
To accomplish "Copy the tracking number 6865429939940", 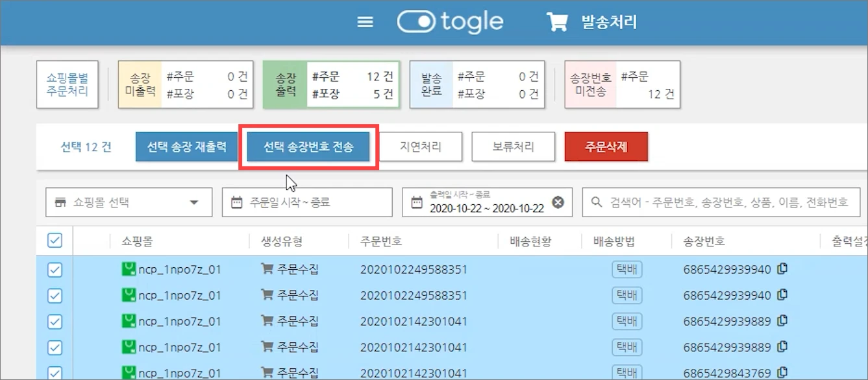I will point(782,268).
